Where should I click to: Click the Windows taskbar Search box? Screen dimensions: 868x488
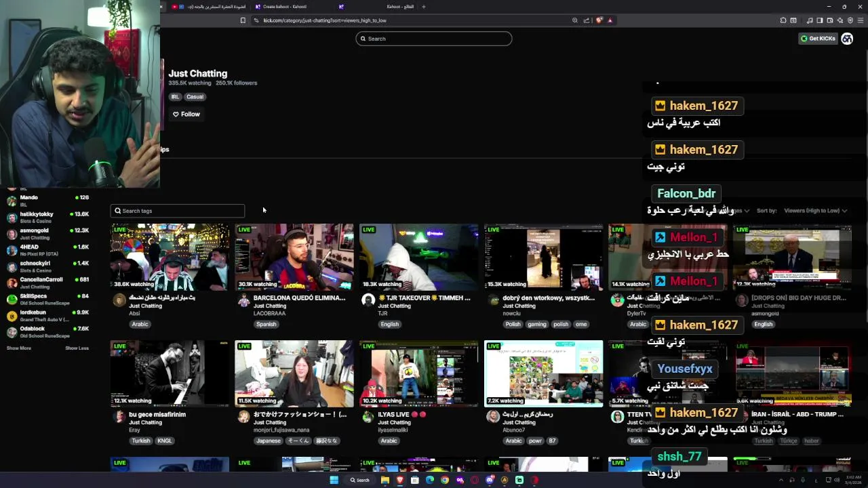tap(359, 480)
